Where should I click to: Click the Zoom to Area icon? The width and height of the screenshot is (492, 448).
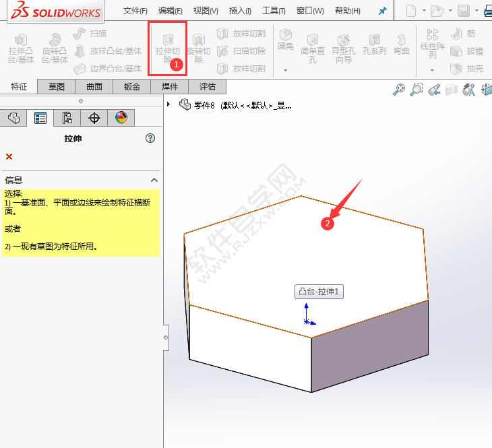tap(417, 90)
